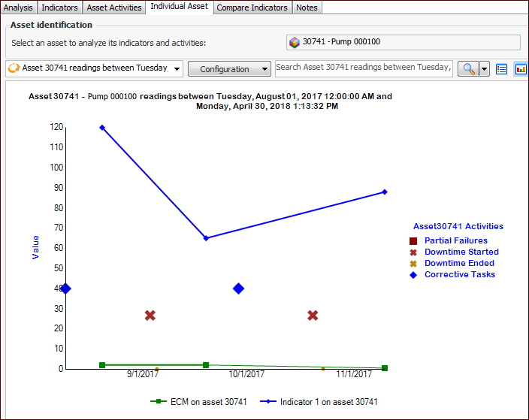Click the Value axis label

click(x=35, y=247)
